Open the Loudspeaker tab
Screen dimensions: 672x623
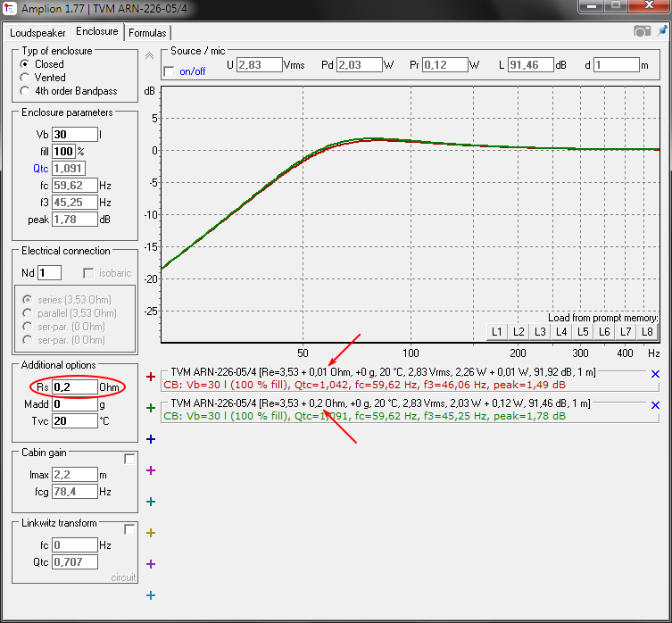37,33
